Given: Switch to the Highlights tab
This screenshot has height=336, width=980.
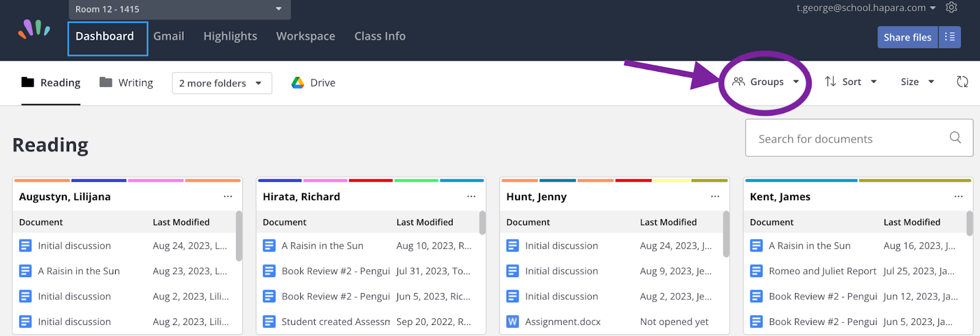Looking at the screenshot, I should [230, 36].
